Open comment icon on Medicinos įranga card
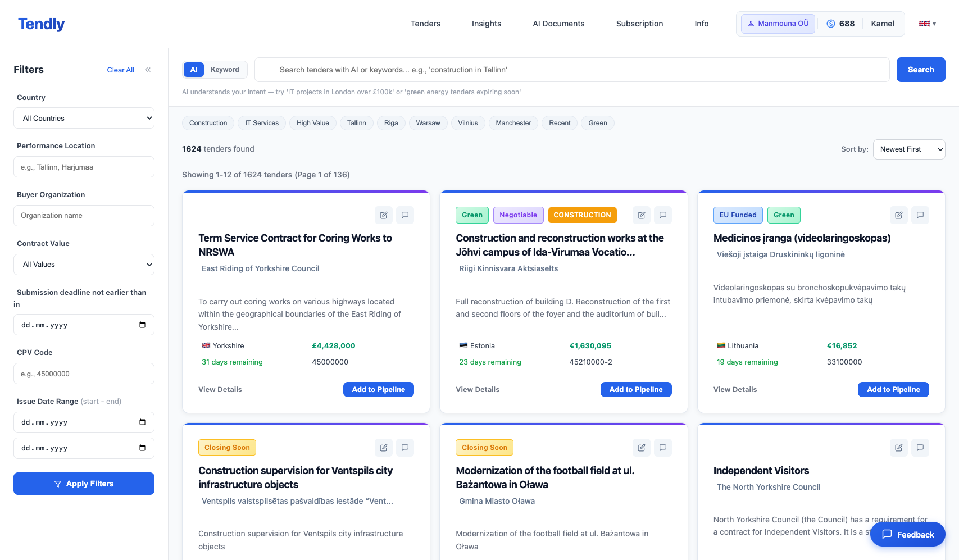 pos(920,215)
